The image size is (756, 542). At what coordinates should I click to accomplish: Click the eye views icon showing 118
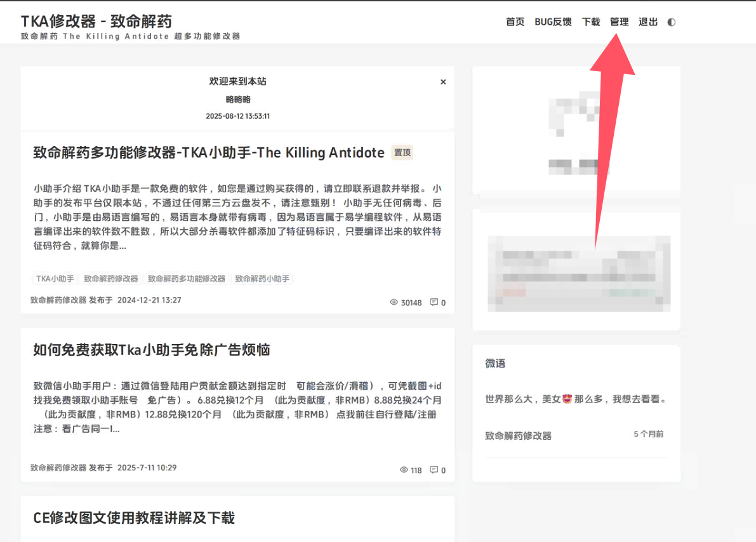(404, 470)
